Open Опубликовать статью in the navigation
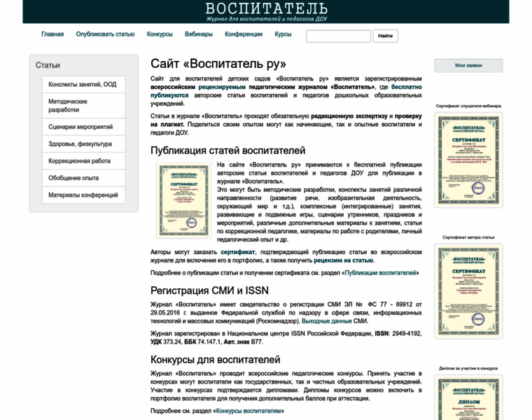The height and width of the screenshot is (420, 532). click(x=105, y=34)
